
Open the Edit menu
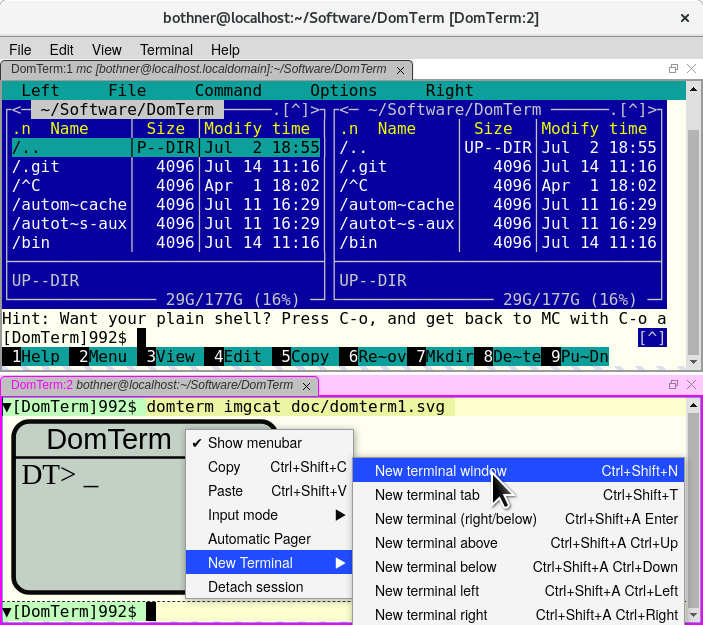pyautogui.click(x=61, y=50)
